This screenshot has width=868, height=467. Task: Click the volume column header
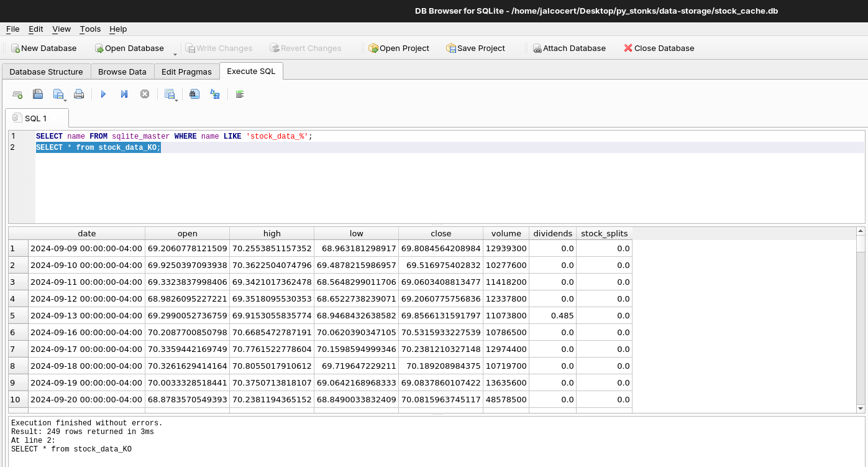coord(506,233)
